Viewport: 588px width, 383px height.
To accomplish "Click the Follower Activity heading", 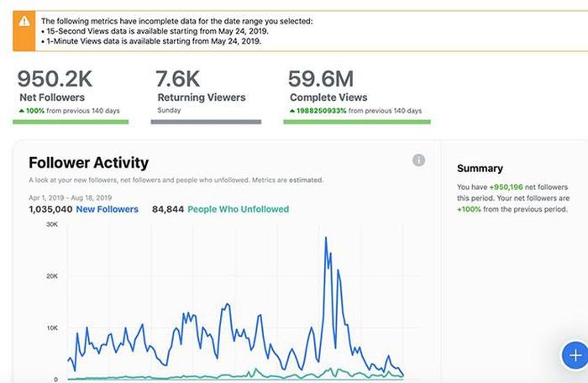I will point(89,163).
